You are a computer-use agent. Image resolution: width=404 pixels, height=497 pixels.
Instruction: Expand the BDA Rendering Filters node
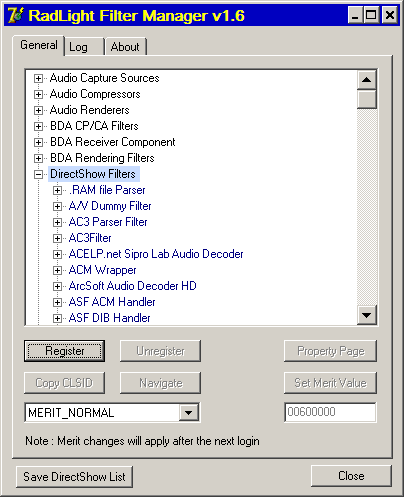pos(38,158)
